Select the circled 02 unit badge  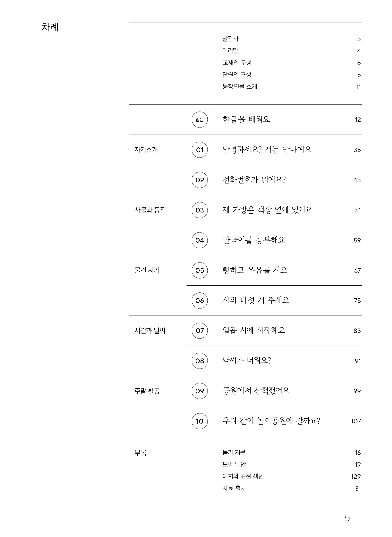(x=200, y=180)
